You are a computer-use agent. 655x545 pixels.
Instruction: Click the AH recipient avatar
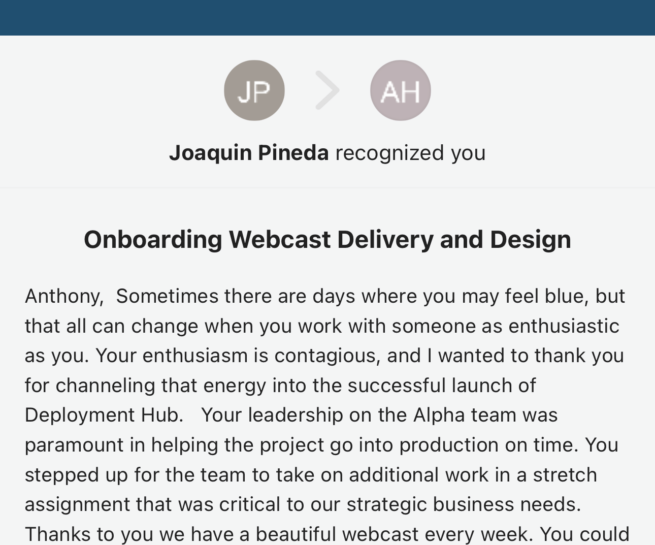[400, 91]
